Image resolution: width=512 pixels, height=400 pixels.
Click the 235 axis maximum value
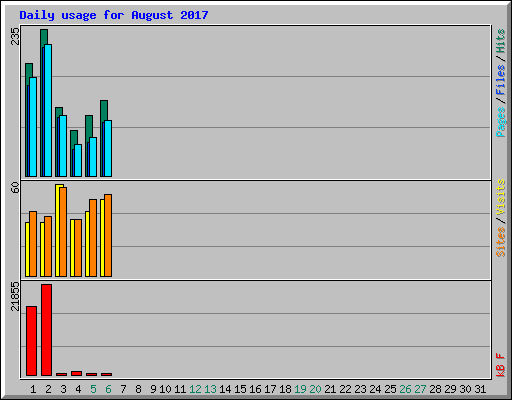click(x=15, y=36)
